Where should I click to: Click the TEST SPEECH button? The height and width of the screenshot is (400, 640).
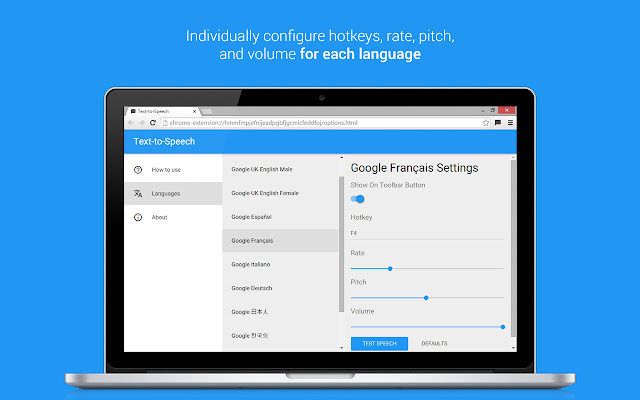pos(380,344)
